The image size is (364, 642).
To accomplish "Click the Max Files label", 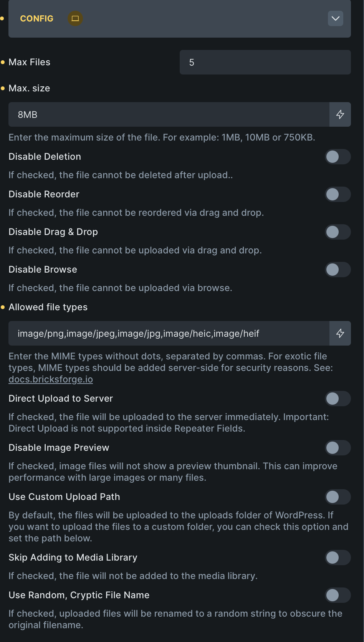I will 30,62.
